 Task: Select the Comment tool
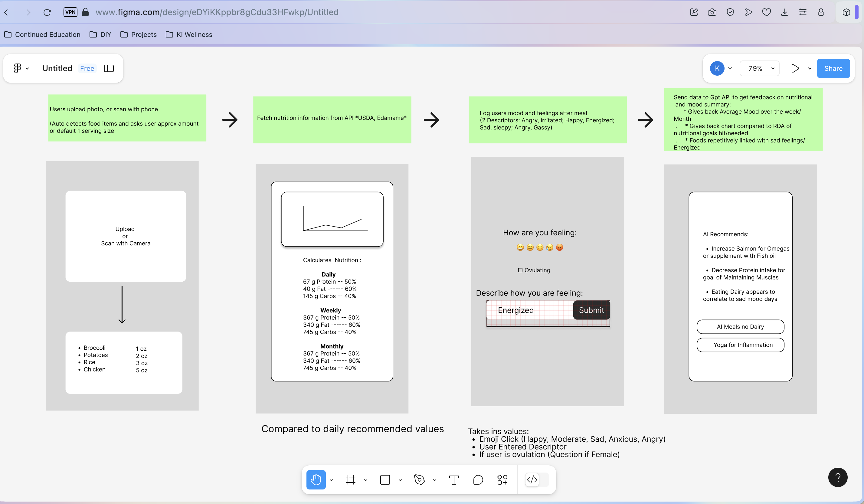(x=478, y=480)
